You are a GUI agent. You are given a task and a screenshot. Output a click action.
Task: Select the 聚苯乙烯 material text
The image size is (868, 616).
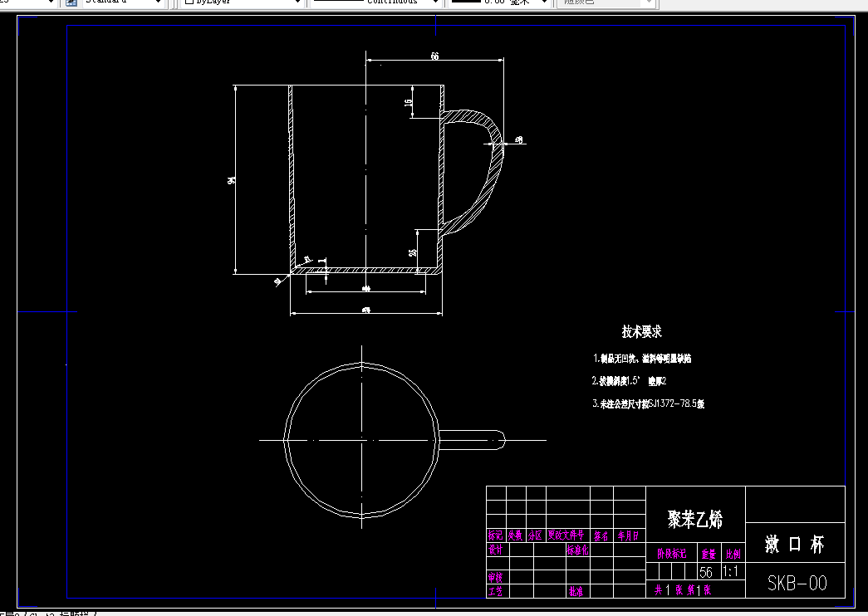pos(695,520)
